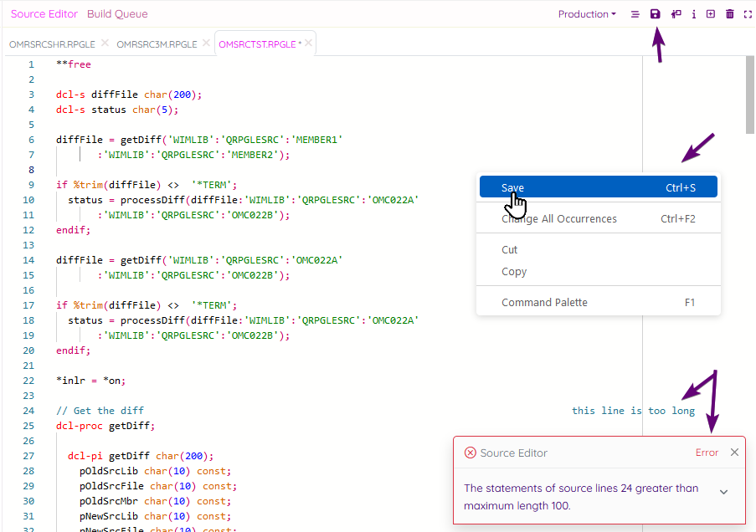Open the Production environment dropdown
This screenshot has width=756, height=532.
[586, 13]
